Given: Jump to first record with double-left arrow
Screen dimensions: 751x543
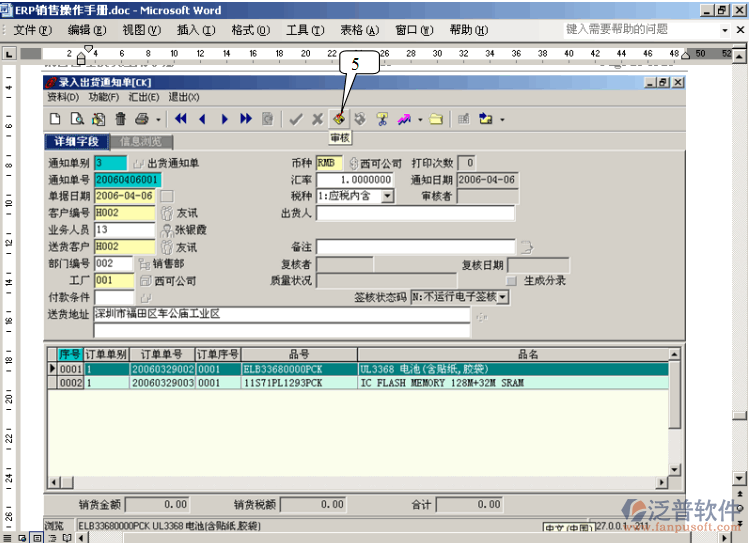Looking at the screenshot, I should (x=181, y=119).
